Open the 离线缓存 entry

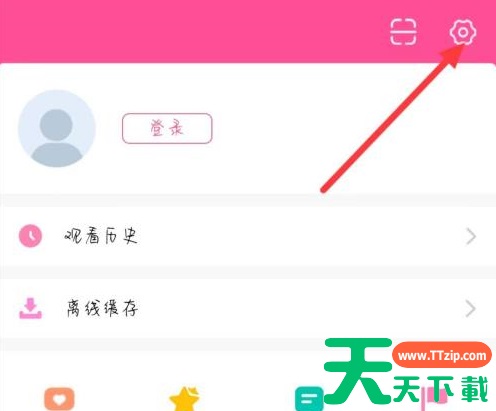248,308
